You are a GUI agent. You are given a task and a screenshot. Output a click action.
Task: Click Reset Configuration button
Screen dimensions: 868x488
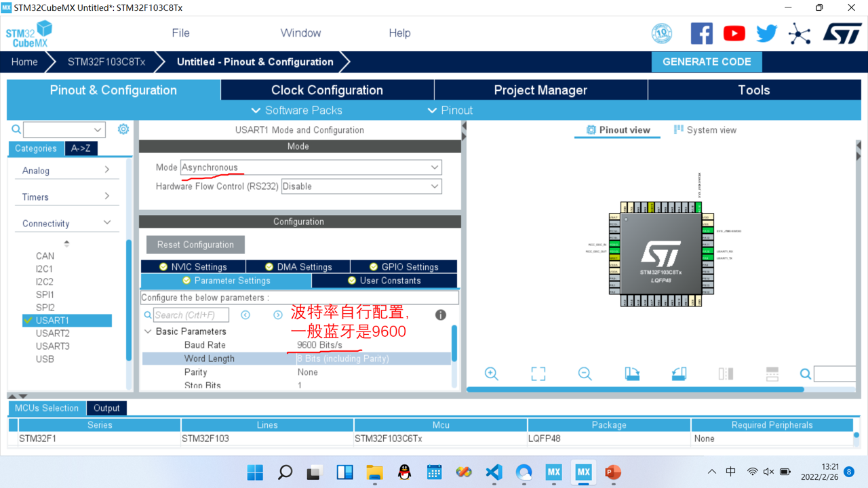195,245
